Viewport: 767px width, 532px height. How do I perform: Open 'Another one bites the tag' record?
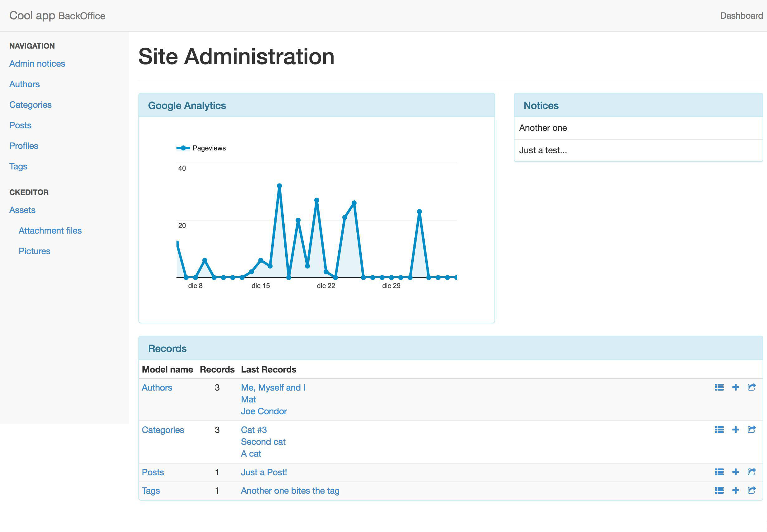pos(290,490)
